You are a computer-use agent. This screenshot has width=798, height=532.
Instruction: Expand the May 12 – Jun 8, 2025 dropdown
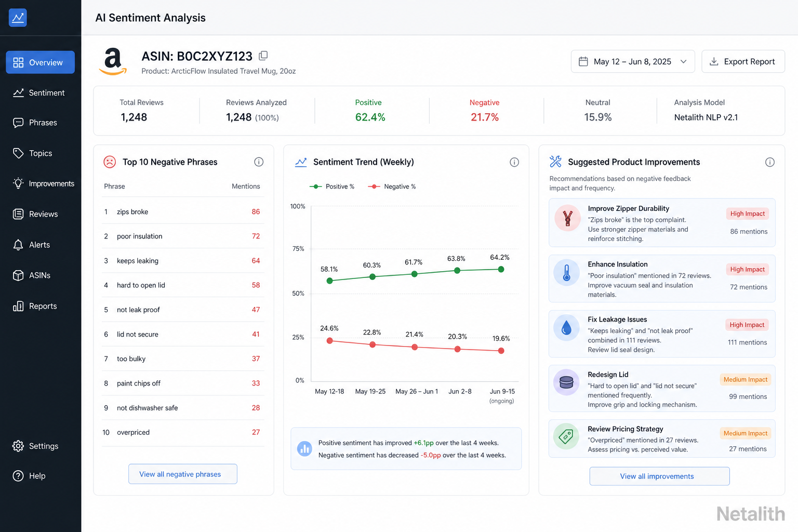pyautogui.click(x=633, y=61)
